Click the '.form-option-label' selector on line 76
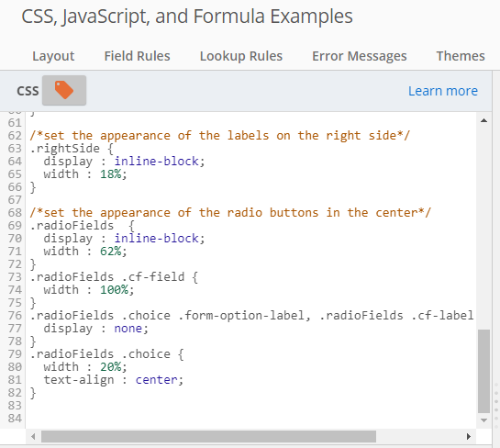Viewport: 500px width, 448px height. [x=240, y=316]
